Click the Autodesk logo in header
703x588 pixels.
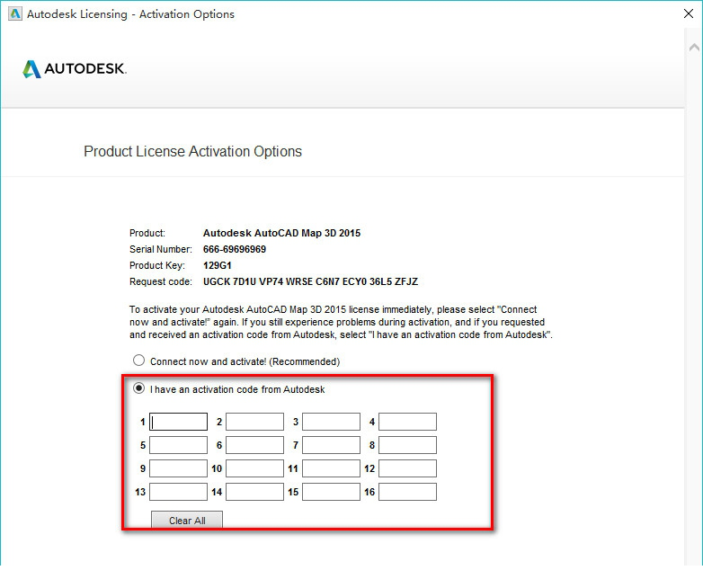point(75,68)
